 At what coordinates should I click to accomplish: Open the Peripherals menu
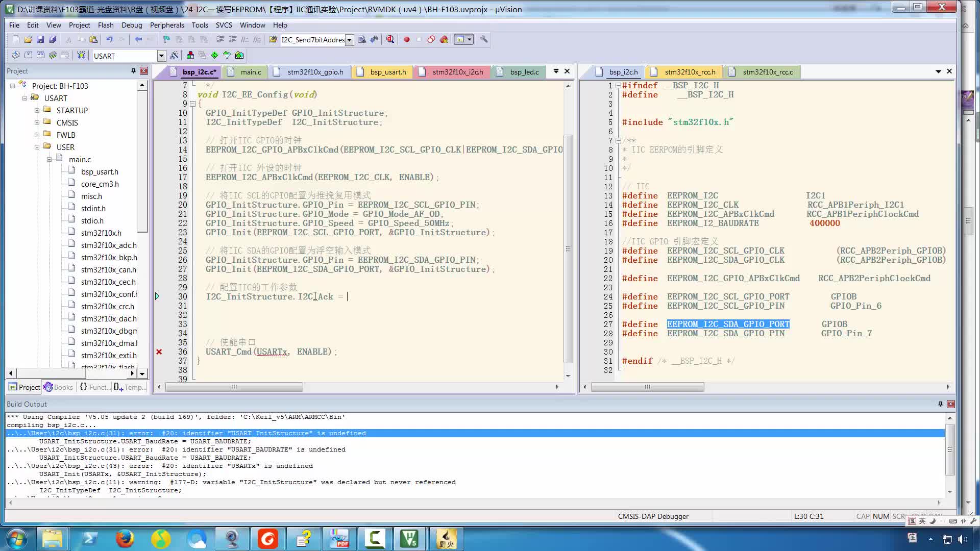167,25
